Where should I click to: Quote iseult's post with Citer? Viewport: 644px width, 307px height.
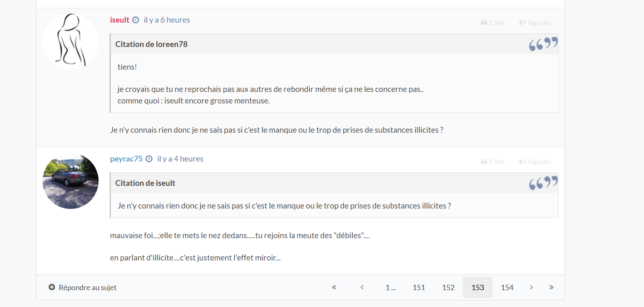(x=493, y=23)
